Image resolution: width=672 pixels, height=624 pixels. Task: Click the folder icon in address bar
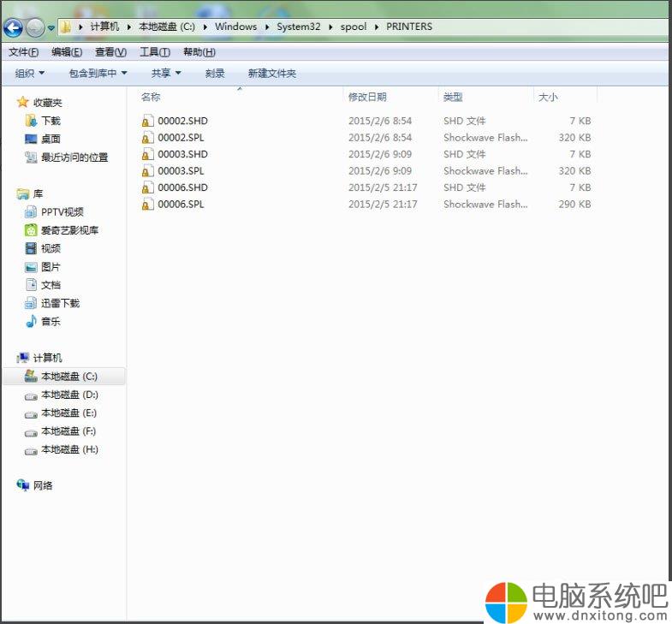(66, 27)
